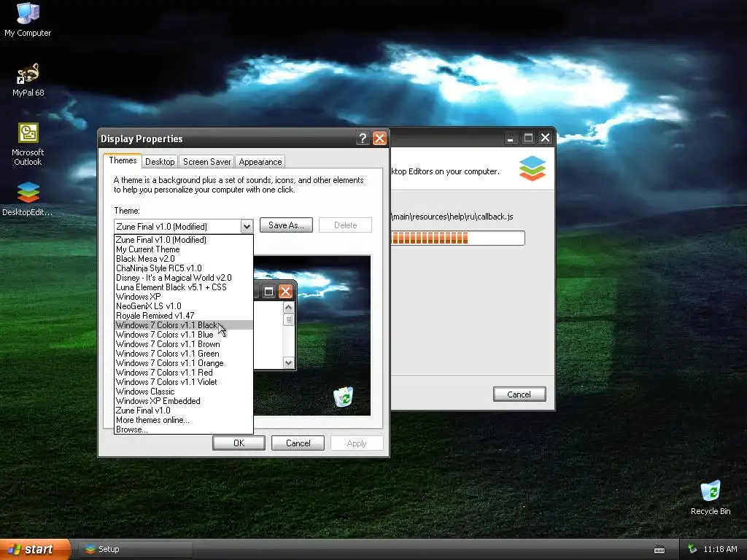Open the Screen Saver tab
Screen dimensions: 747x560
(x=206, y=161)
